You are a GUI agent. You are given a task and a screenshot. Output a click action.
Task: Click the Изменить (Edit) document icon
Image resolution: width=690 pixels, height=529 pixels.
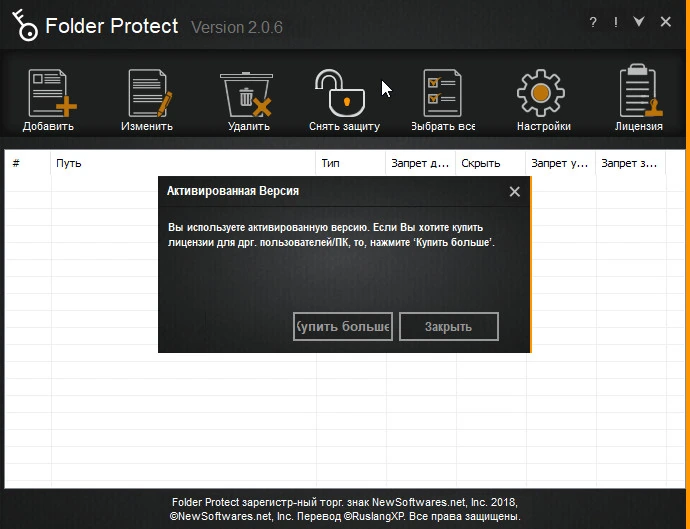pos(149,93)
